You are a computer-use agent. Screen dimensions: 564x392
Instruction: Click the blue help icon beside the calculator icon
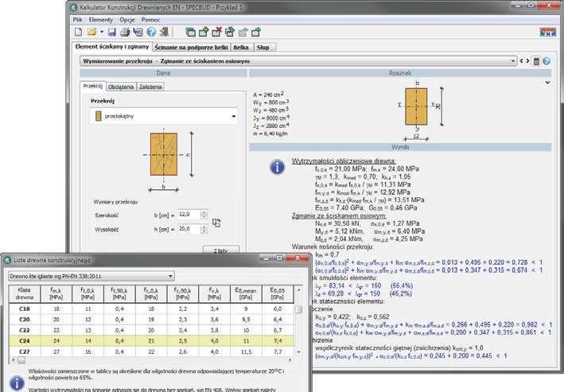[546, 61]
